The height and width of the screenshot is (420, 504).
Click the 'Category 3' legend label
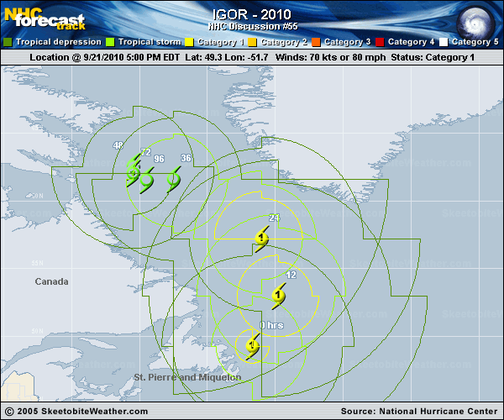(348, 42)
